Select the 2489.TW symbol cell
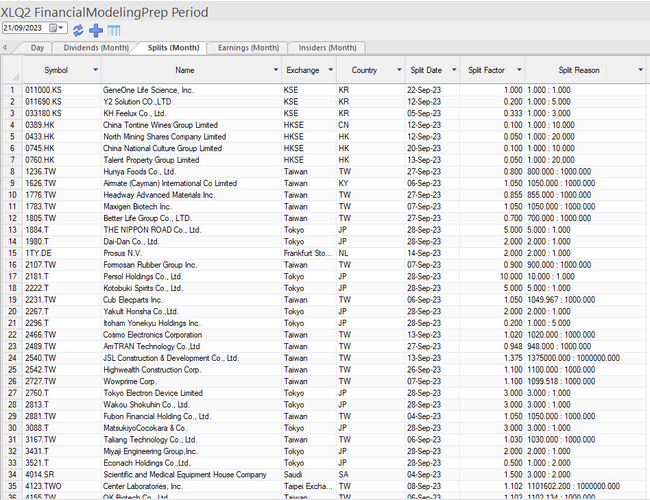The image size is (650, 500). pyautogui.click(x=62, y=346)
